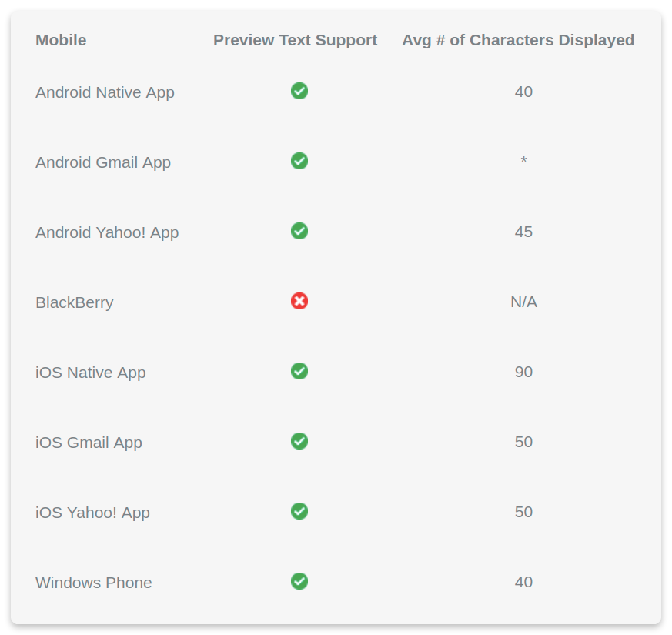Select the Windows Phone row label
Screen dimensions: 672x635
(x=94, y=583)
